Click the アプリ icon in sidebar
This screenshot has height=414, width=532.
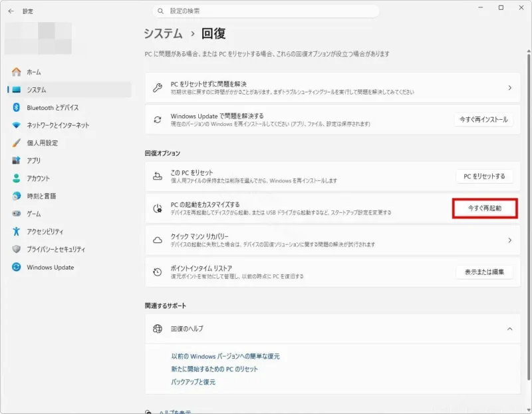(16, 160)
